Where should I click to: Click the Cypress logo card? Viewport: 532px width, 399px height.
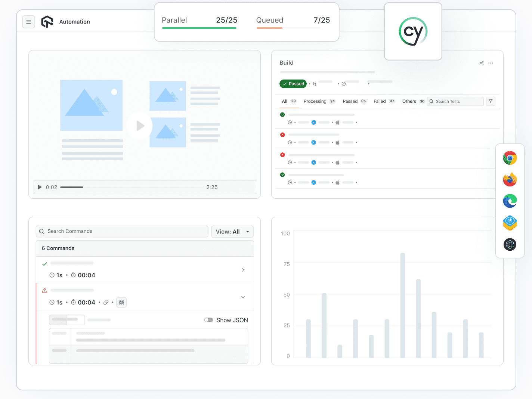pos(413,31)
